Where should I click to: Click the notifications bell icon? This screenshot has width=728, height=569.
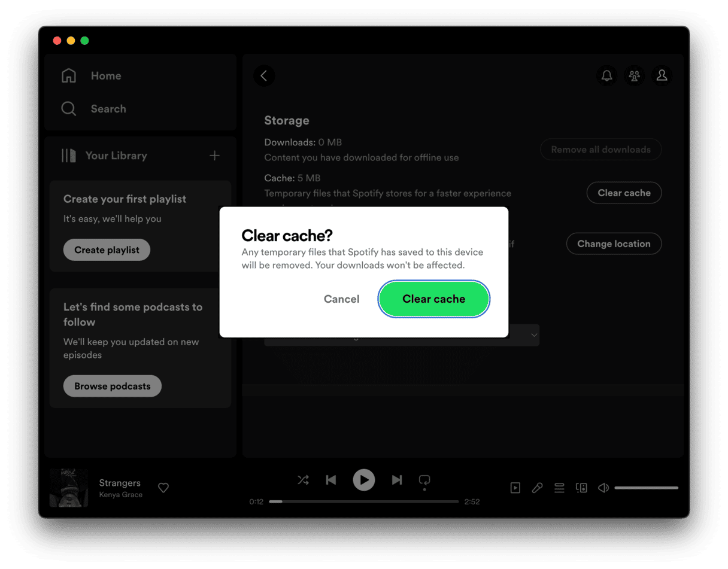coord(606,76)
